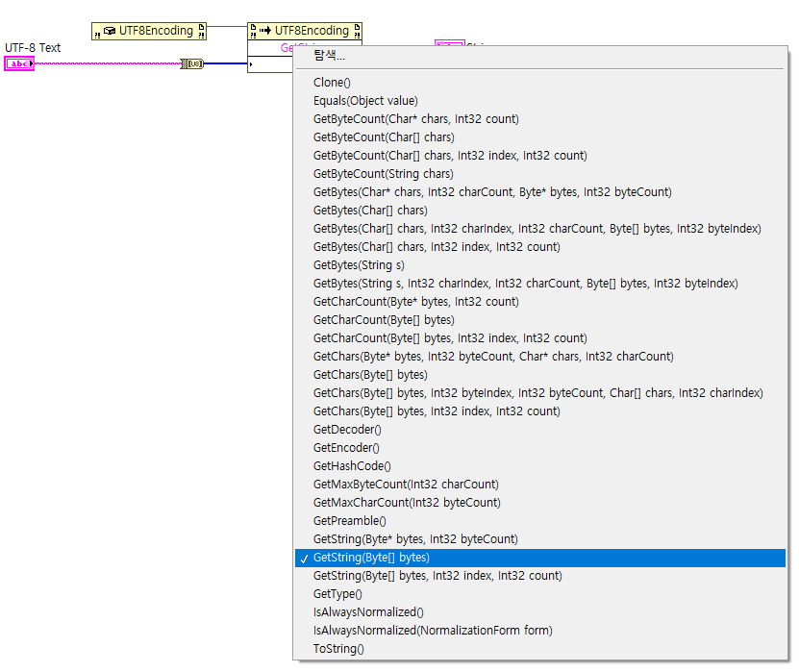This screenshot has height=672, width=799.
Task: Select GetByteCount(String chars) method
Action: [540, 174]
